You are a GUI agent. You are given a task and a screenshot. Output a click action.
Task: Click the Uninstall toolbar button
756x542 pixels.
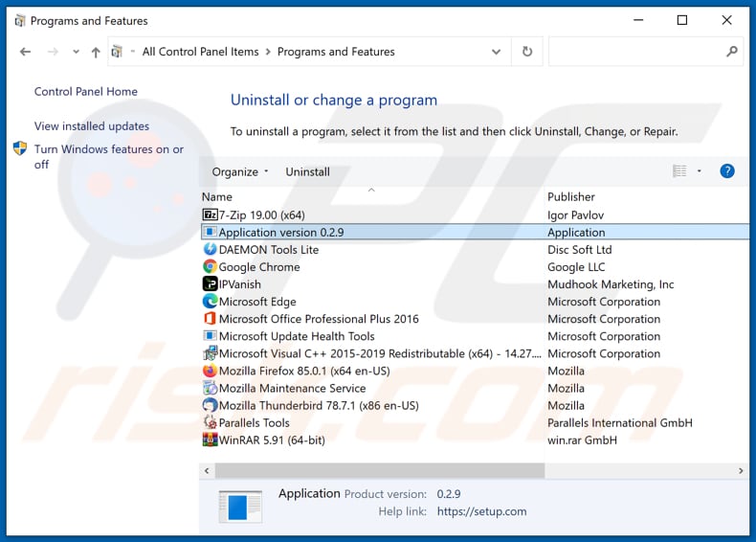coord(307,171)
